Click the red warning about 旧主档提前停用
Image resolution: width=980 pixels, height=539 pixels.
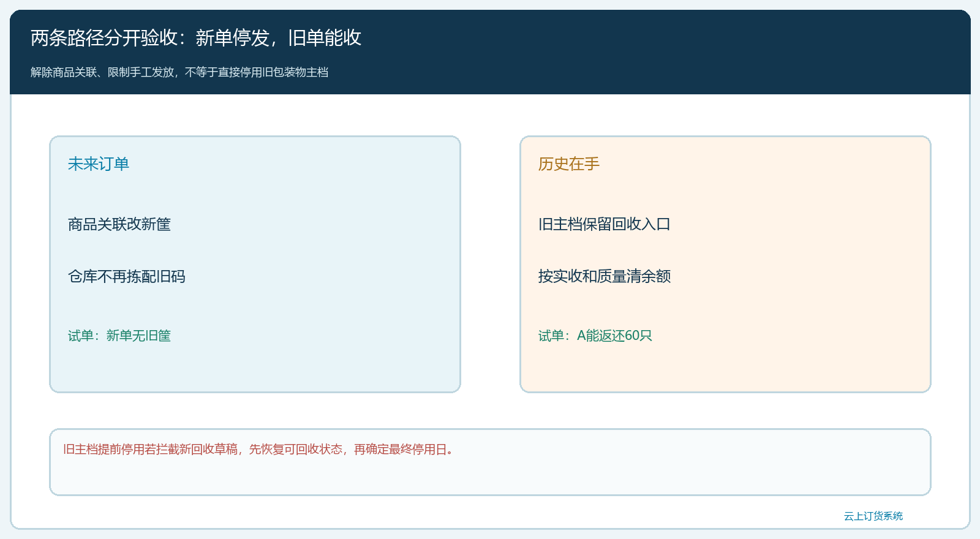coord(258,450)
